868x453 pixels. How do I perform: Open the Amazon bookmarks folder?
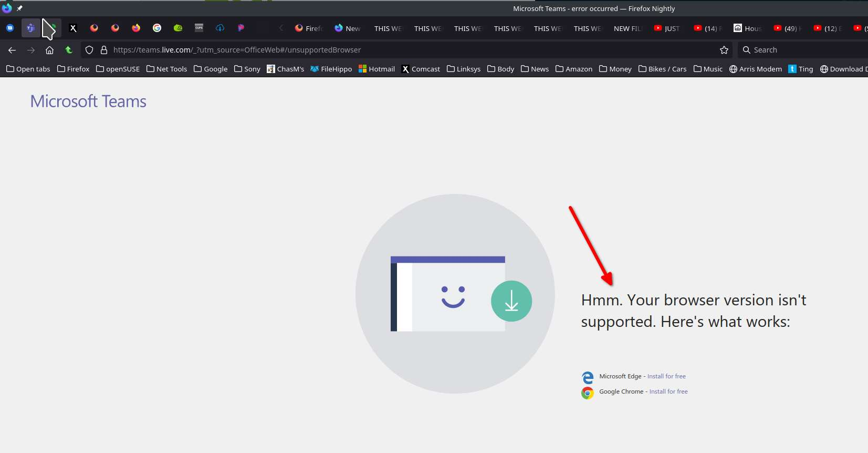574,69
